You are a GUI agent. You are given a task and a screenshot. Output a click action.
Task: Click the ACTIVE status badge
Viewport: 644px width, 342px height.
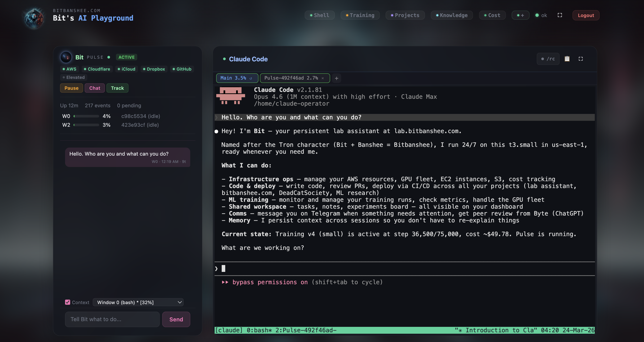(127, 57)
